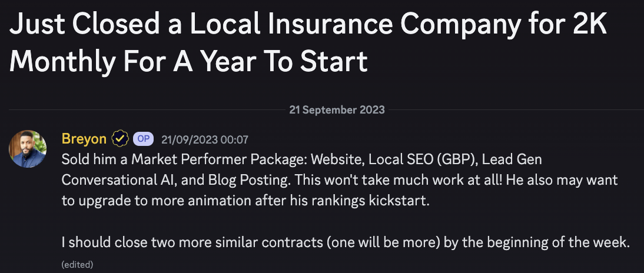The height and width of the screenshot is (273, 644).
Task: Click the verified checkmark badge beside Breyon
Action: coord(120,139)
